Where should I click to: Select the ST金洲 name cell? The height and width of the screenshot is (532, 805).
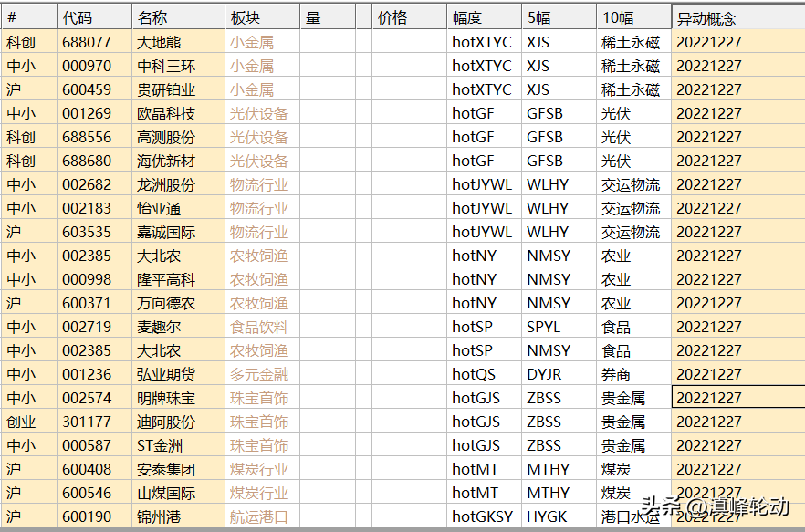[x=178, y=445]
